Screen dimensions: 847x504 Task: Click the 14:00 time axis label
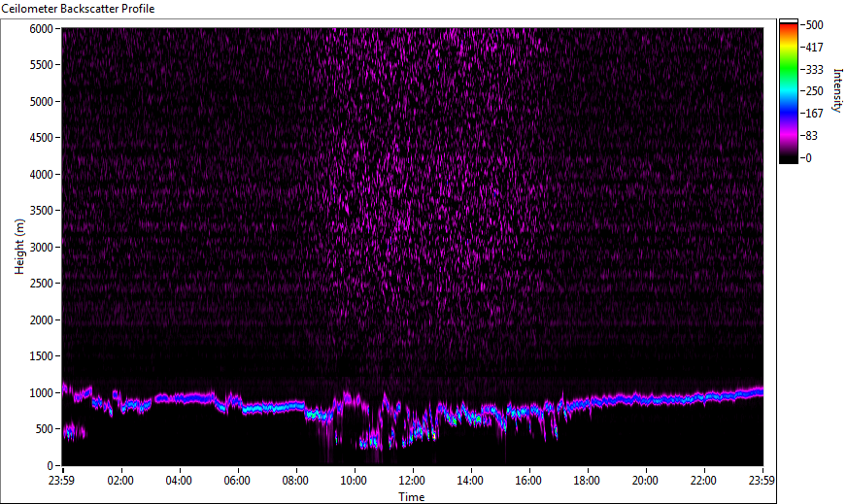pos(470,481)
